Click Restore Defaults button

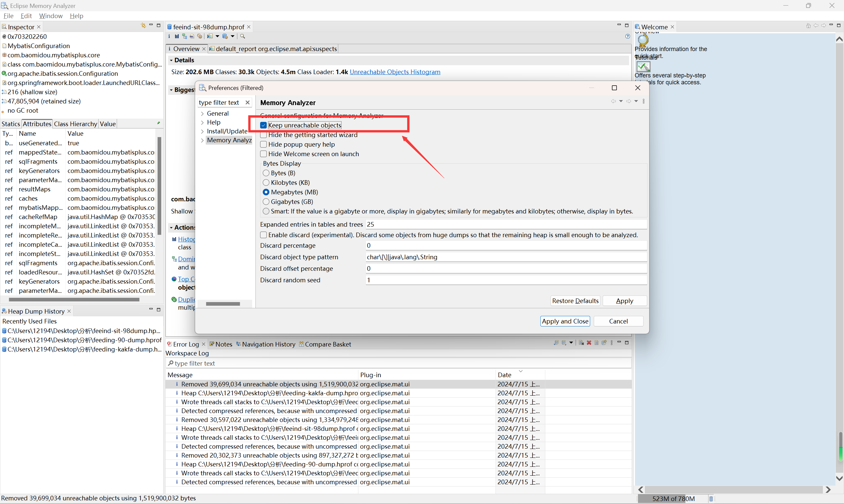pyautogui.click(x=575, y=301)
